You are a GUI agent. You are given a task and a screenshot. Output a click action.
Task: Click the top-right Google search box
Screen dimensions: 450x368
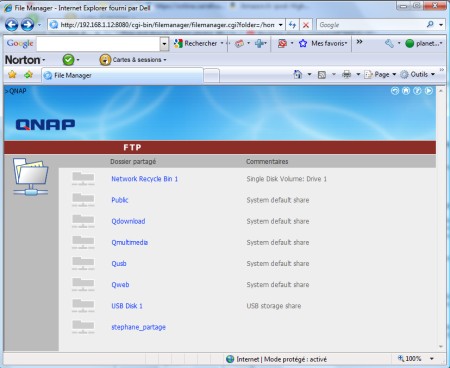pyautogui.click(x=372, y=25)
